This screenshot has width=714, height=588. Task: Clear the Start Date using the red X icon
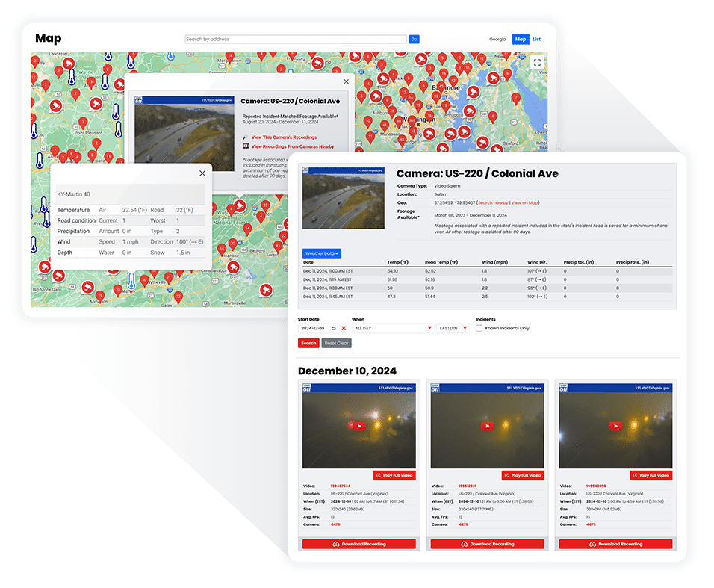click(x=344, y=328)
